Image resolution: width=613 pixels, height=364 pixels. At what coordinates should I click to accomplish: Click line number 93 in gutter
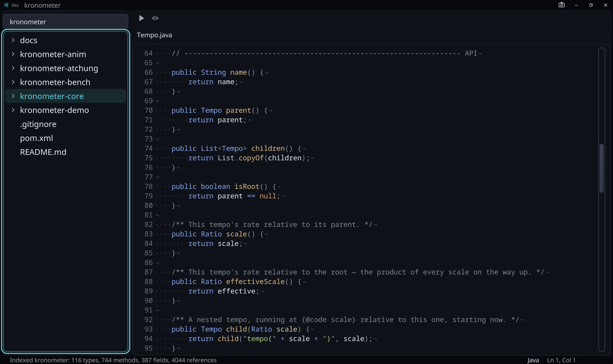(x=148, y=329)
